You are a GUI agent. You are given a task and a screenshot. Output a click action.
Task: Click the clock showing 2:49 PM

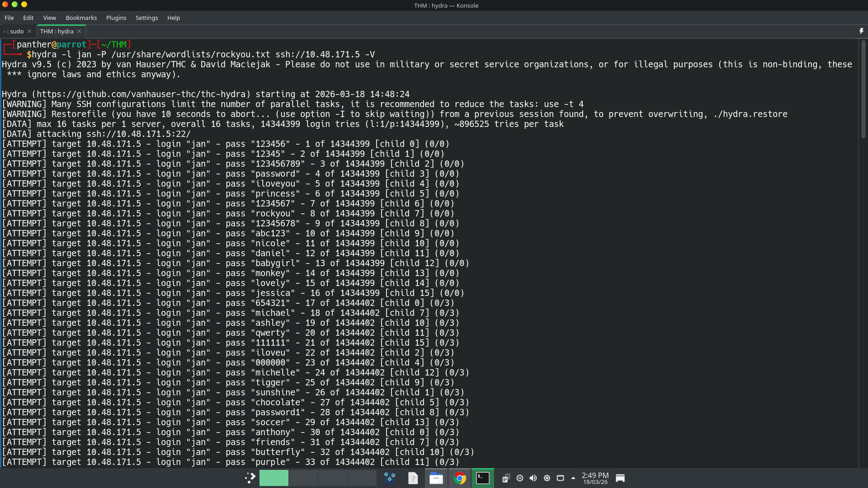[x=595, y=478]
